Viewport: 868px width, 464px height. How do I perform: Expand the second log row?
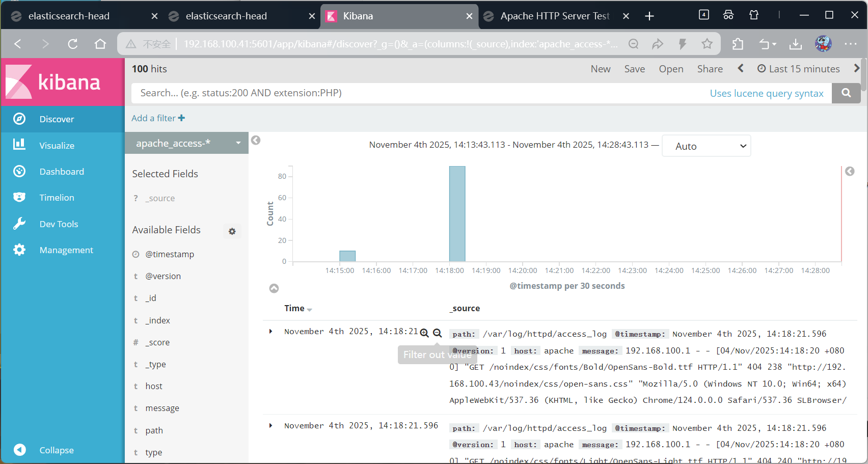point(270,425)
